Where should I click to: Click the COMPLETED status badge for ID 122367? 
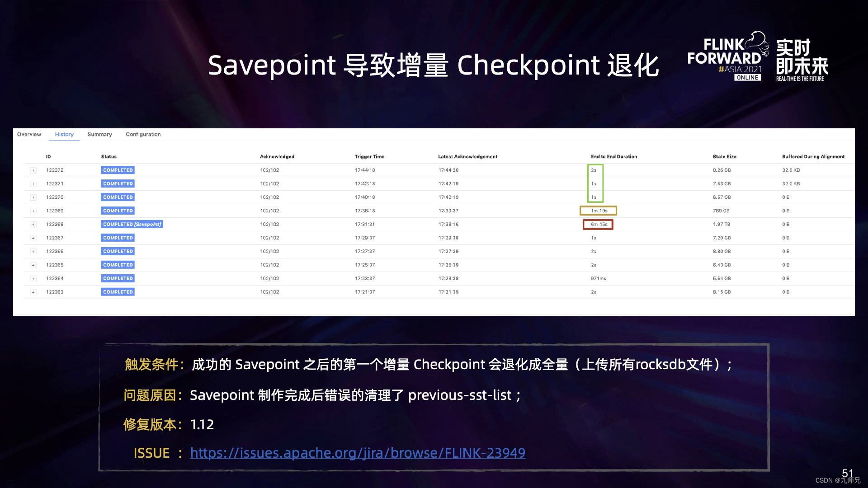tap(117, 237)
